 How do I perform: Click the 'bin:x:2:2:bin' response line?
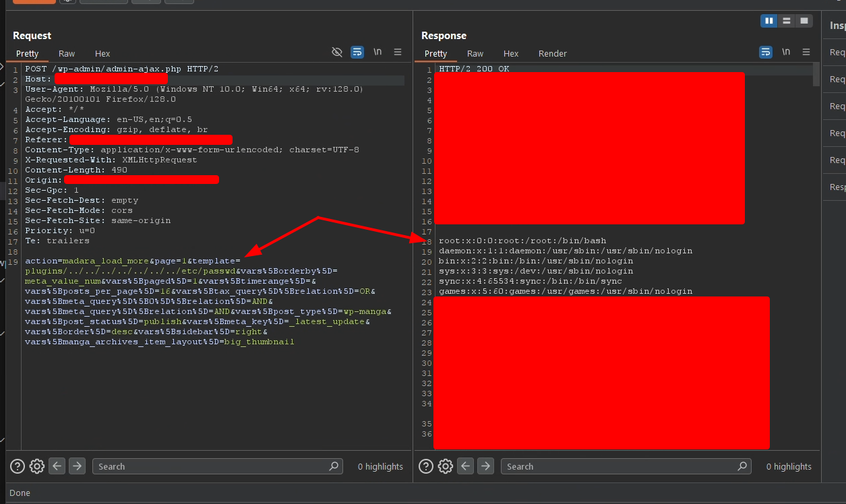click(x=536, y=261)
